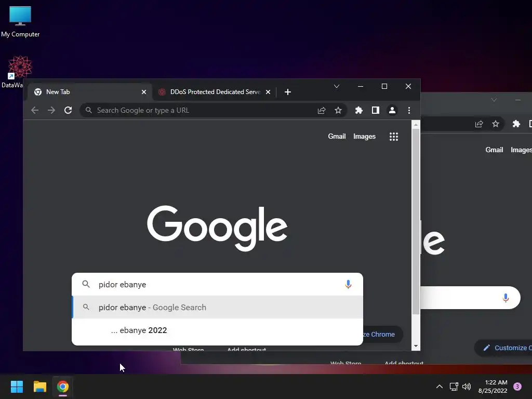The width and height of the screenshot is (532, 399).
Task: Open the Windows Start menu
Action: point(17,387)
